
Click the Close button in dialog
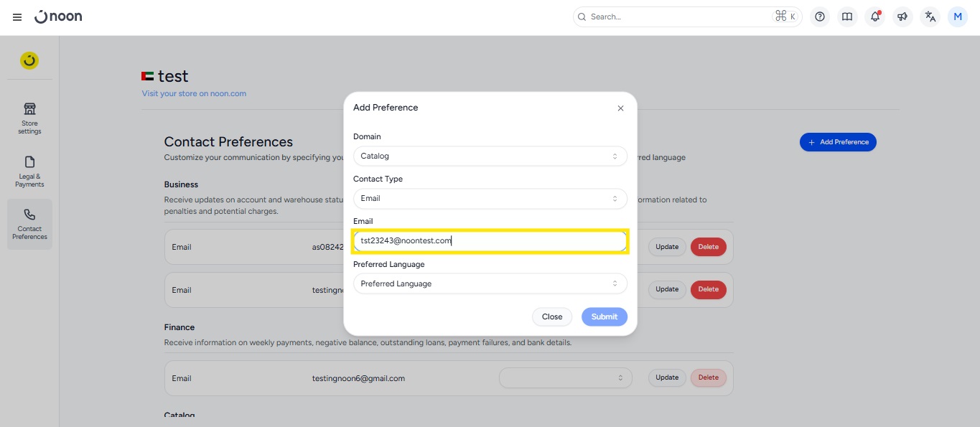pos(551,316)
